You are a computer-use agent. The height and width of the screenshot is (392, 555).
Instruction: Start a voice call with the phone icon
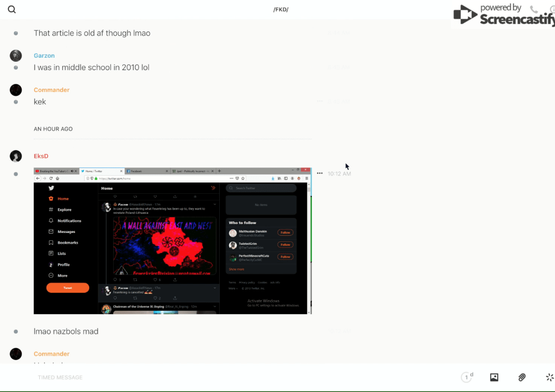click(x=534, y=10)
